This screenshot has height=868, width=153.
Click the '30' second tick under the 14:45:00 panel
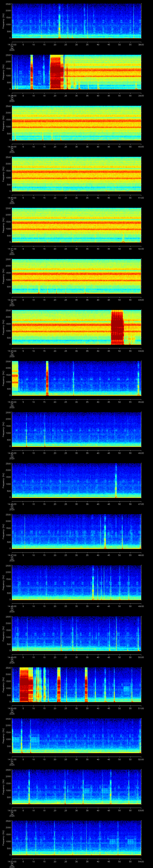click(x=77, y=453)
